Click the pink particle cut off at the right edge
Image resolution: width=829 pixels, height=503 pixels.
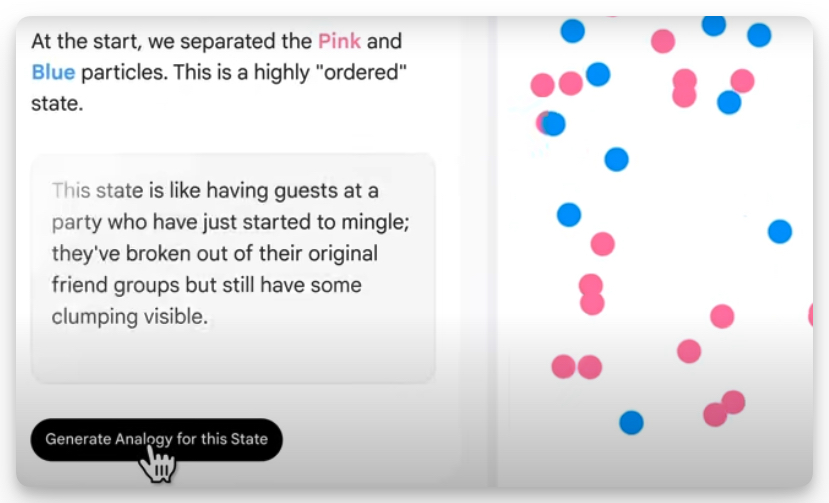(817, 316)
